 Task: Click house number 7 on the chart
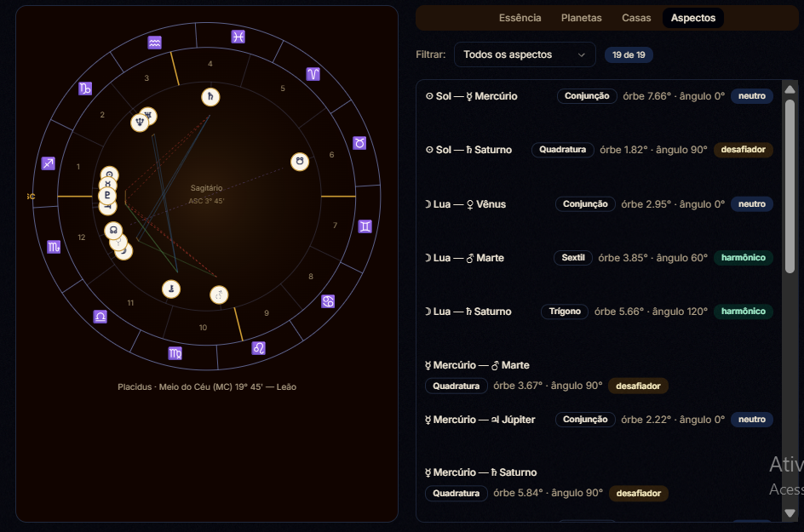335,225
